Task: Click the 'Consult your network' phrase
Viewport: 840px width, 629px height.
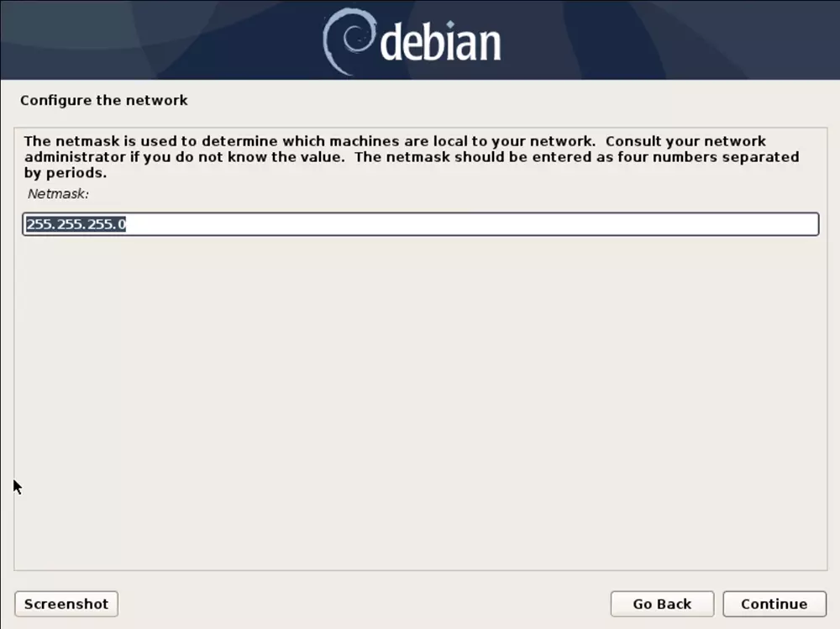Action: (x=685, y=141)
